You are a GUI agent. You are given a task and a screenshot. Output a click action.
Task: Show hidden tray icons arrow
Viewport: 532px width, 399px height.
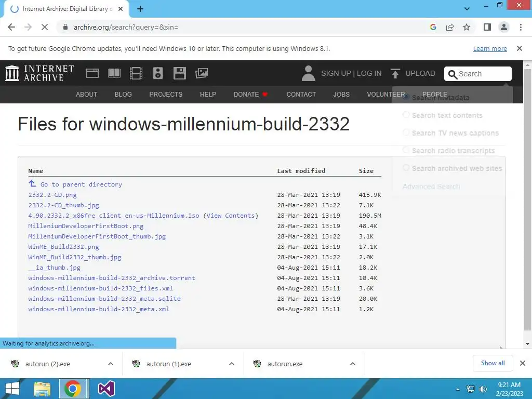point(458,389)
